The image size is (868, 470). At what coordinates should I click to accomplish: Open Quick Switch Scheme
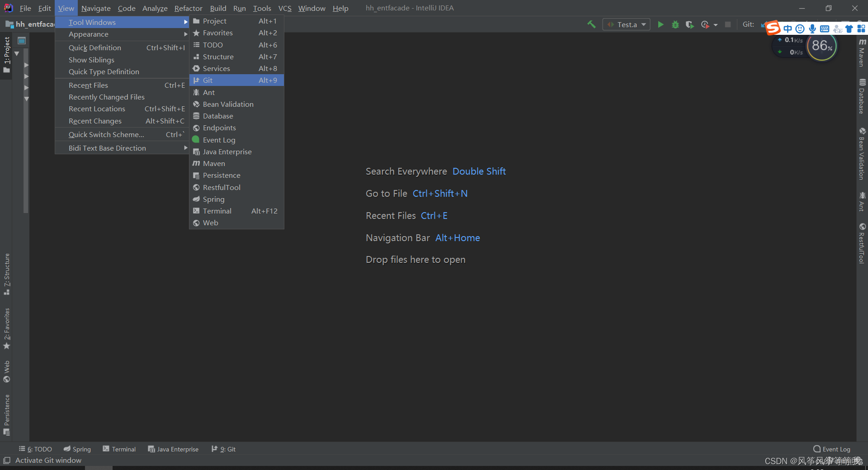click(x=122, y=134)
